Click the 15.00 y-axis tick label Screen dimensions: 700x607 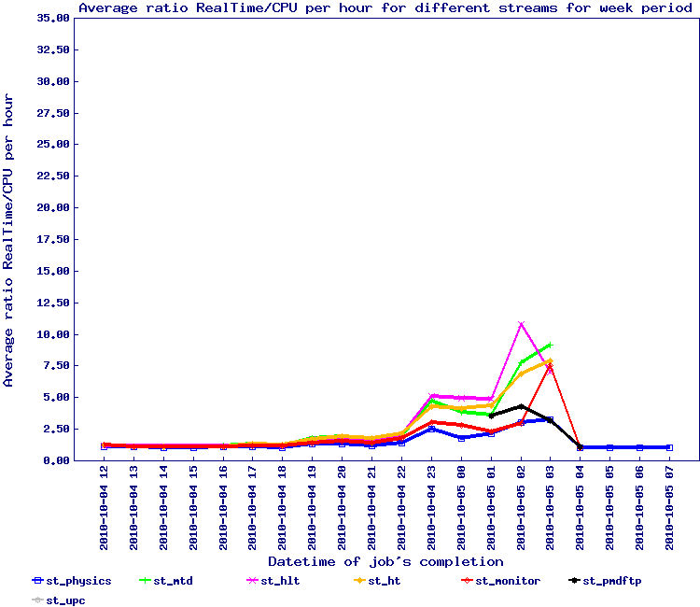53,271
